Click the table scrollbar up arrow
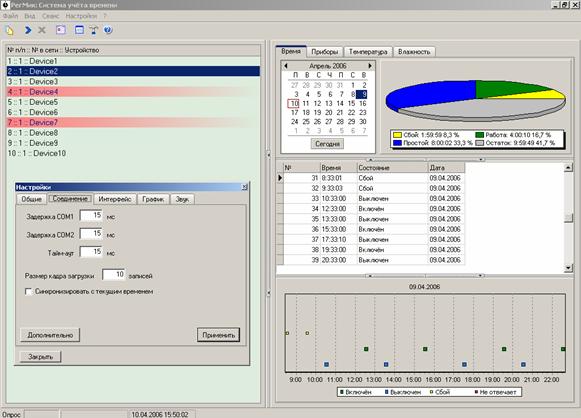 click(x=568, y=168)
